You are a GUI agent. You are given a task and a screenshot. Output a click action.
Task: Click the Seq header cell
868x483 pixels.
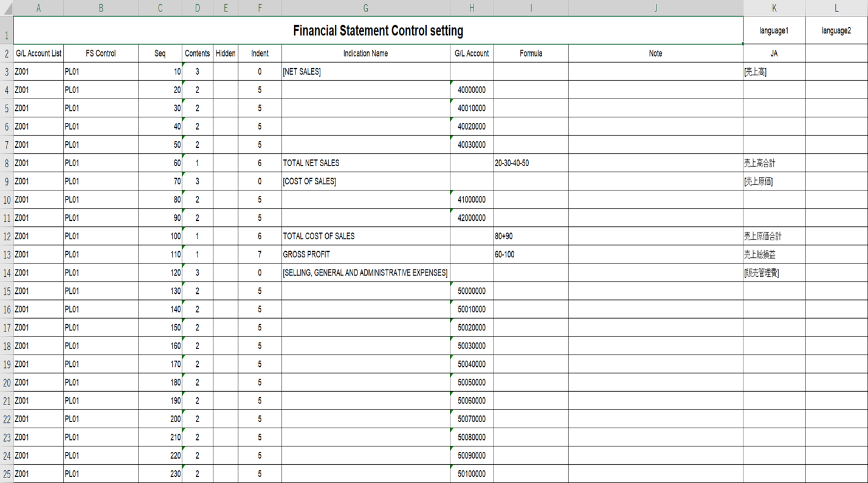point(160,54)
